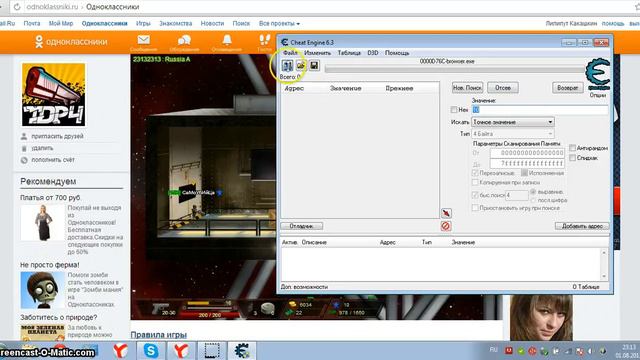Open the dashed-rectangle capture tool in taskbar
Image resolution: width=640 pixels, height=360 pixels.
[211, 351]
